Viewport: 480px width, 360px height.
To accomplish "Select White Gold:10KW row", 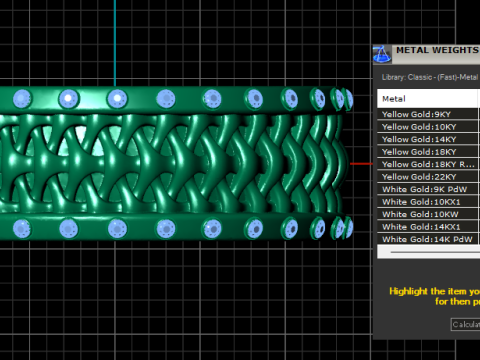I will point(428,214).
